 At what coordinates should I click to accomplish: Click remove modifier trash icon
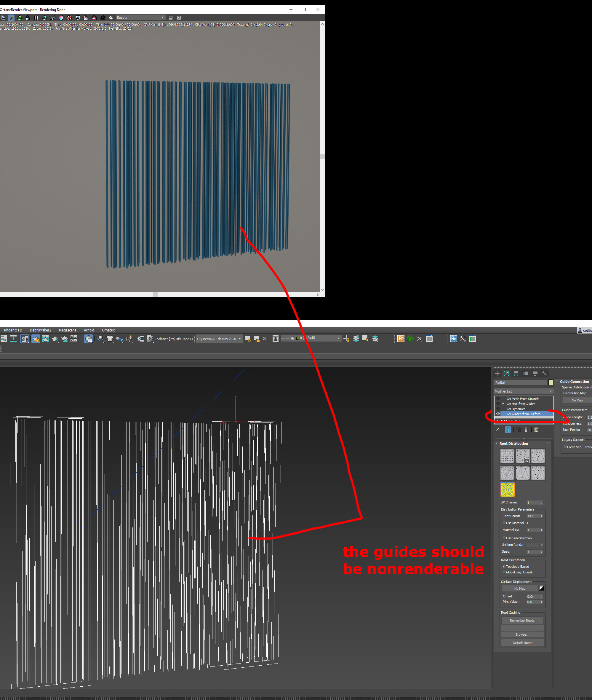pyautogui.click(x=526, y=430)
